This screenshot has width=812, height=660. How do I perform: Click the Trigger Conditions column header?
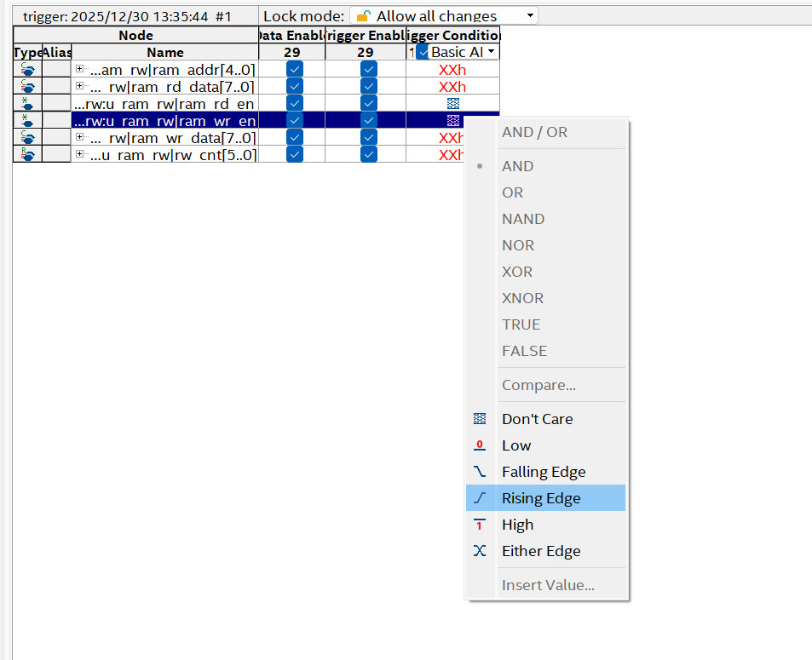(x=453, y=35)
